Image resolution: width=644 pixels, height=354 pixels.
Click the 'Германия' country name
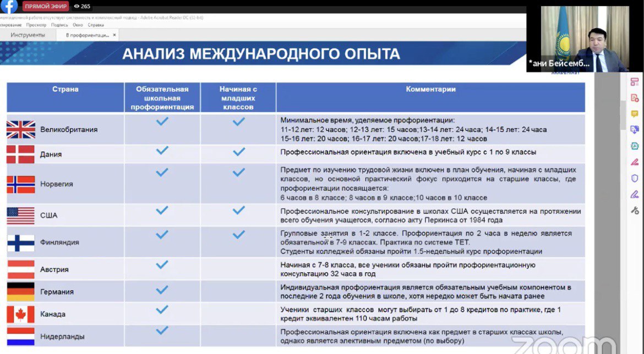pos(57,292)
